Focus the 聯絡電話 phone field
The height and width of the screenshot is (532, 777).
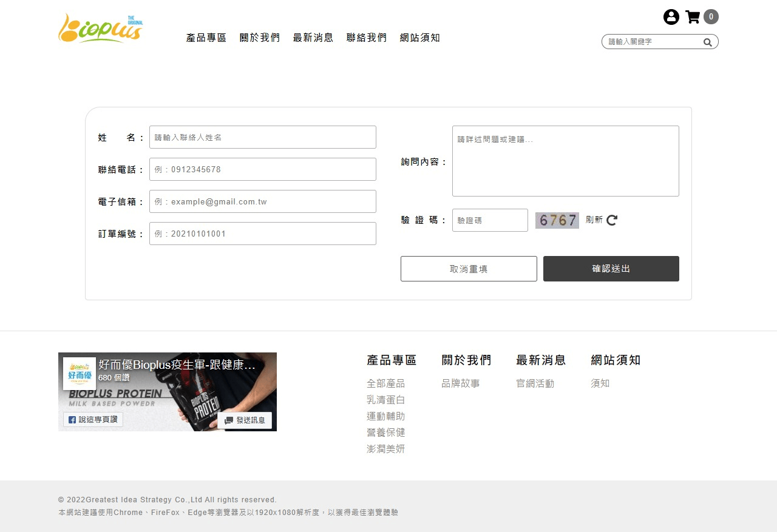point(263,169)
